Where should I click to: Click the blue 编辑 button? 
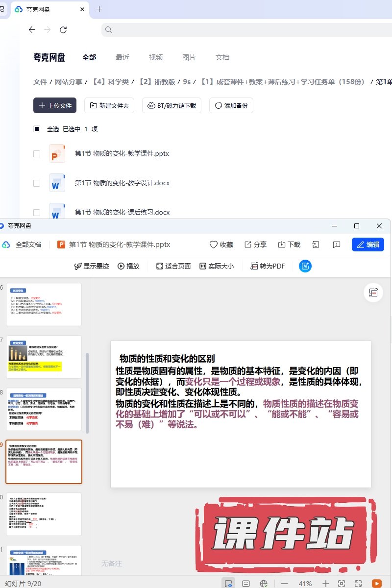(367, 245)
